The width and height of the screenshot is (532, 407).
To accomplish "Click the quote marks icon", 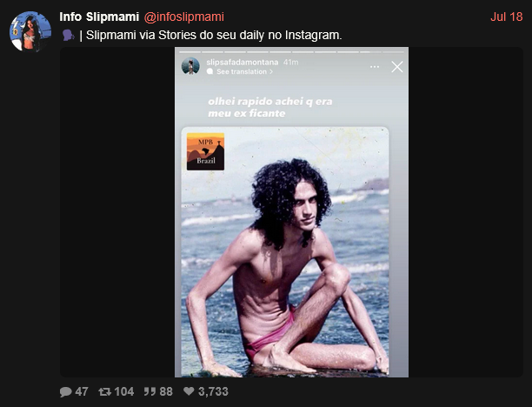I will (150, 391).
